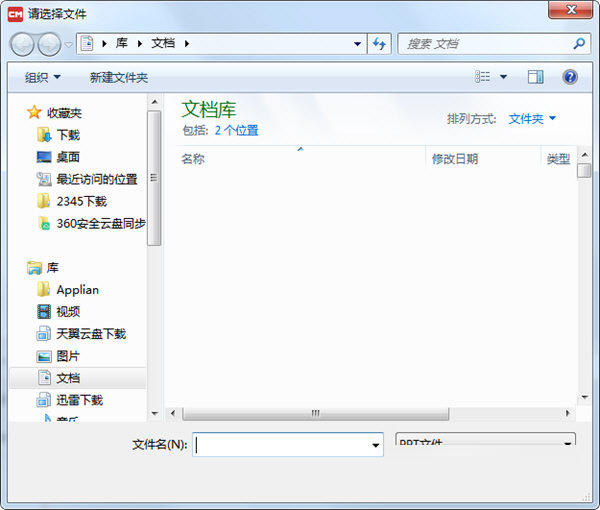Click 新建文件夹 button
Viewport: 600px width, 510px height.
click(119, 77)
